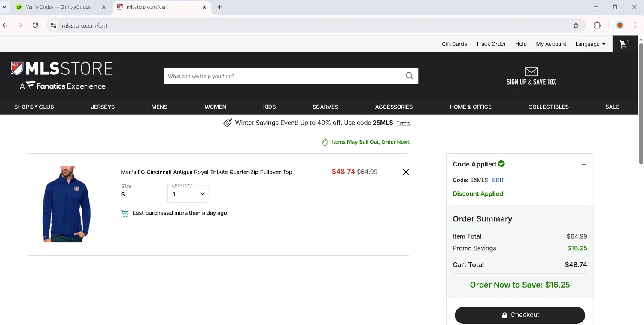The image size is (644, 325).
Task: Edit the 25MLS promo code
Action: click(x=498, y=180)
